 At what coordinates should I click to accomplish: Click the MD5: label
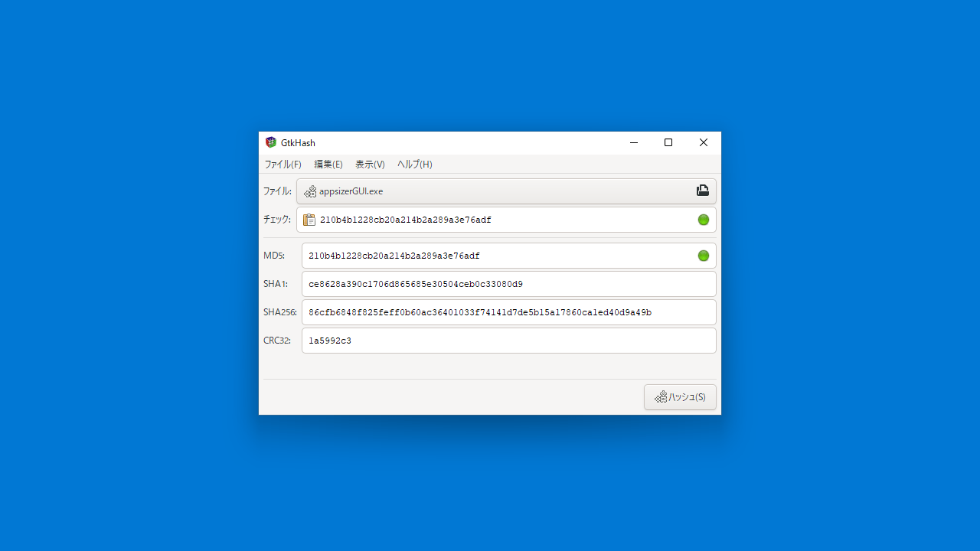click(274, 256)
